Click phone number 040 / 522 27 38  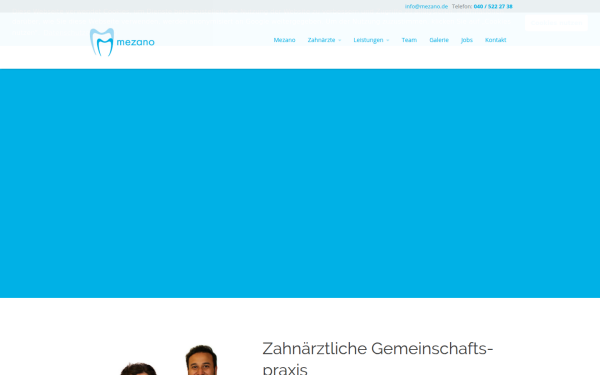[x=493, y=7]
